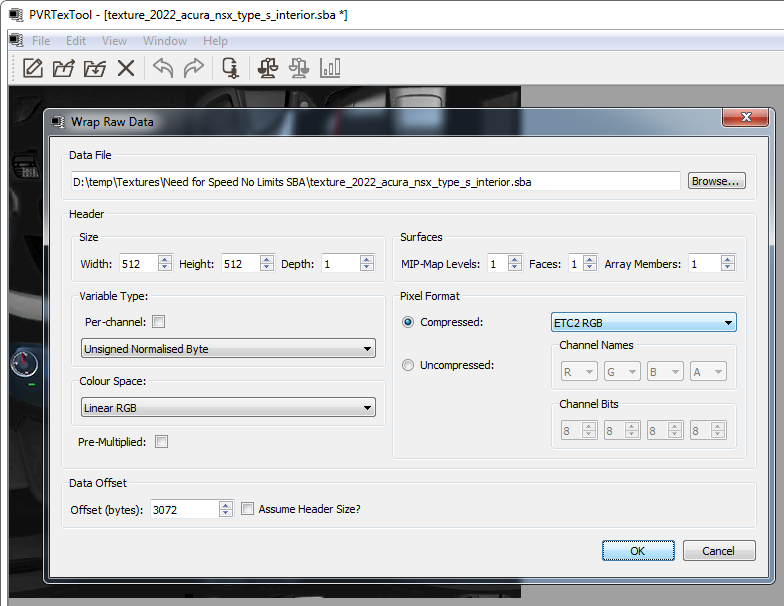Enable the Per-channel checkbox

[x=158, y=322]
